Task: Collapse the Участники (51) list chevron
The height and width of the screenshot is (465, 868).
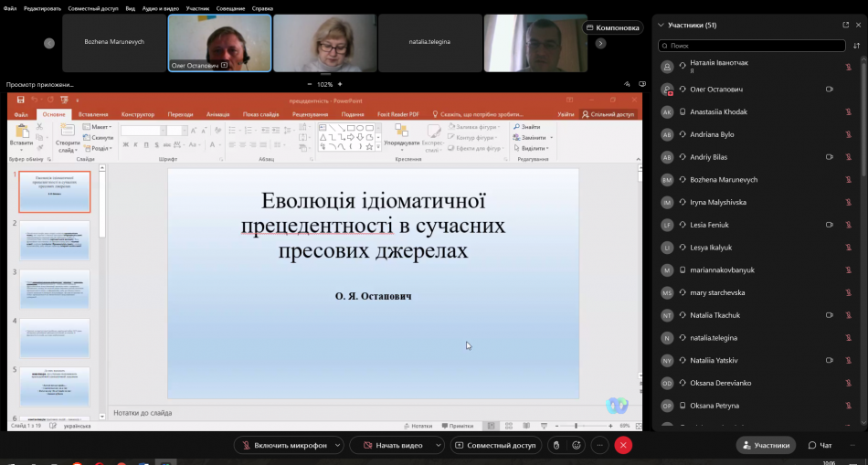Action: (x=661, y=26)
